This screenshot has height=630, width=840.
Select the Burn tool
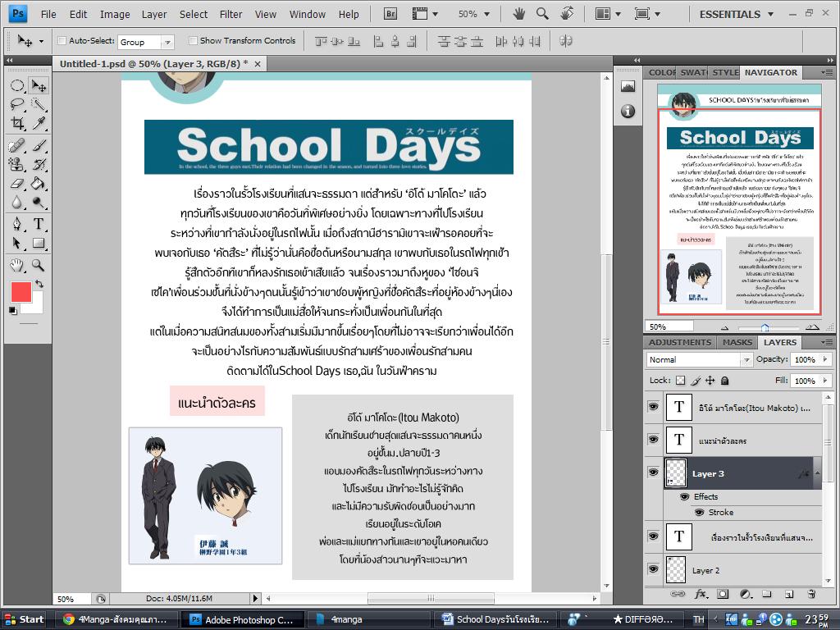tap(39, 203)
